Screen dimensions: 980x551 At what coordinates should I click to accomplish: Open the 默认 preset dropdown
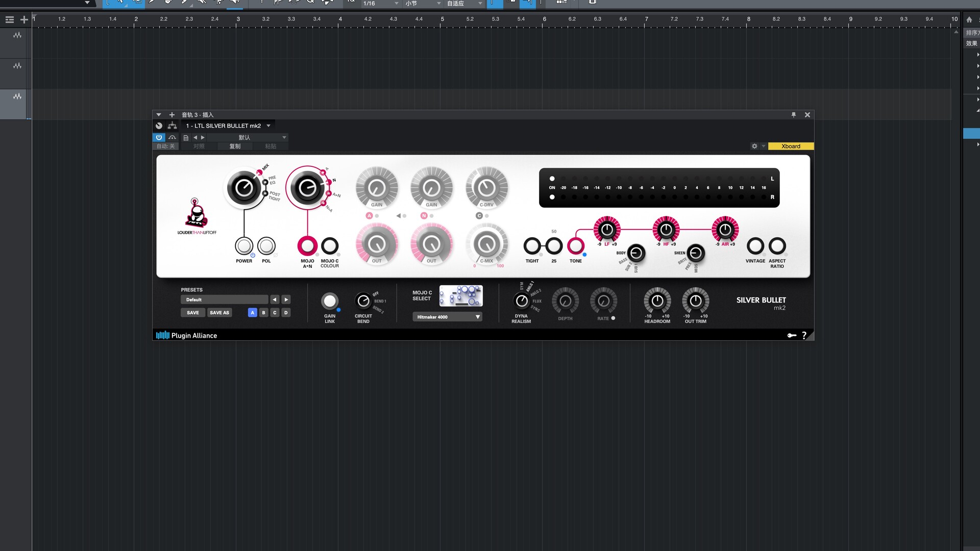click(248, 138)
